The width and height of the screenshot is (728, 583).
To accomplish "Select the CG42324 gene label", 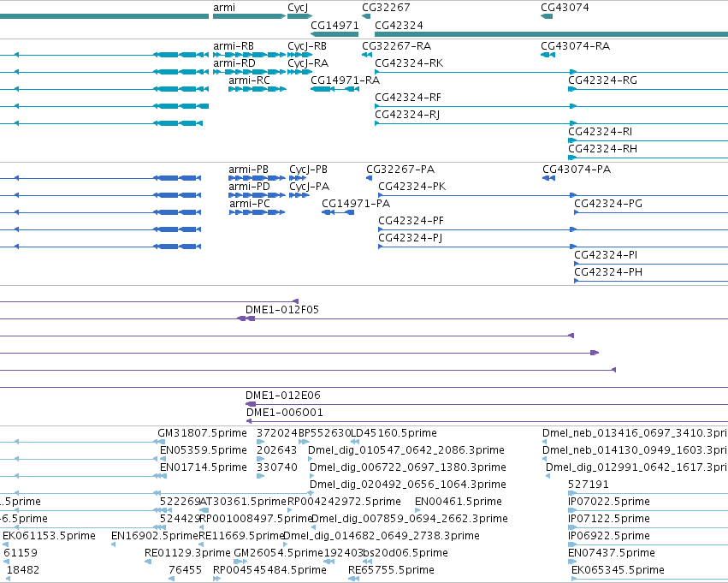I will pyautogui.click(x=399, y=26).
